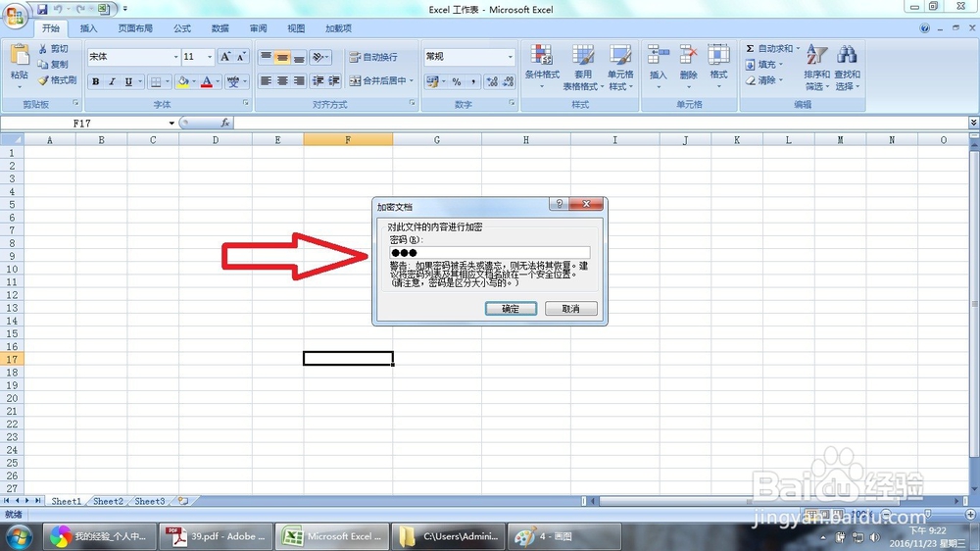
Task: Confirm password with 确定 button
Action: (x=511, y=308)
